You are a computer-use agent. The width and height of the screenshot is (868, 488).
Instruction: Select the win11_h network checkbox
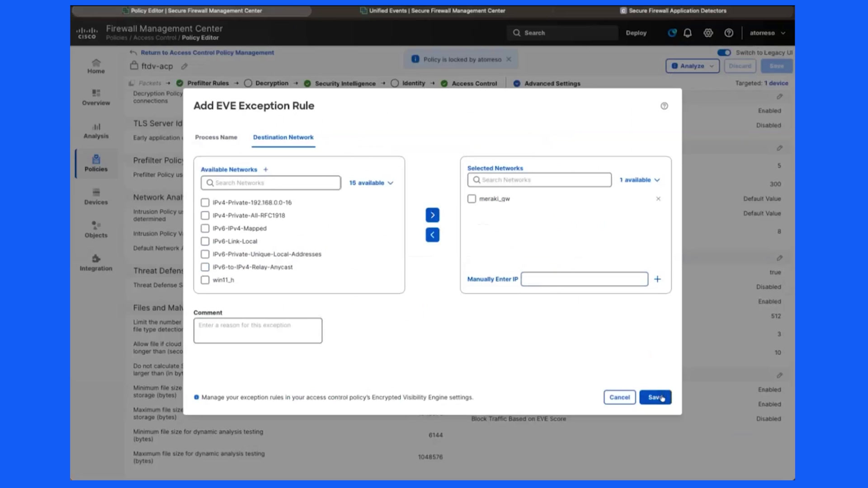pyautogui.click(x=205, y=280)
